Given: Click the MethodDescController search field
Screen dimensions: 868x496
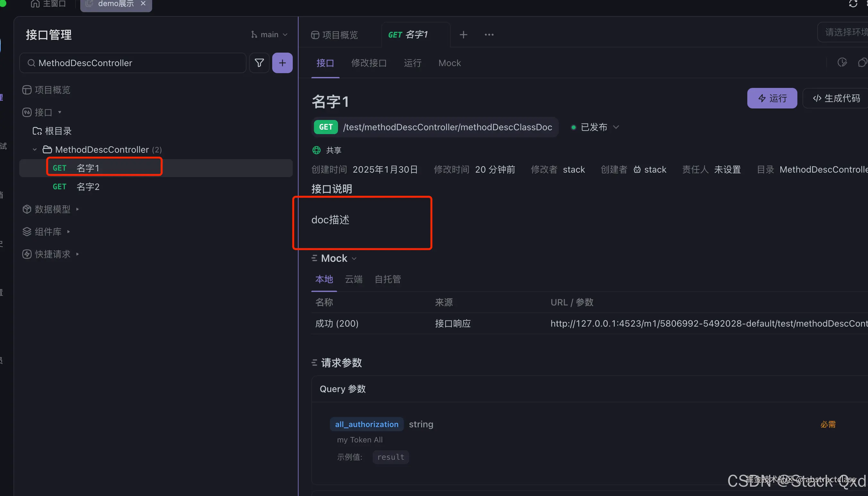Looking at the screenshot, I should coord(133,63).
